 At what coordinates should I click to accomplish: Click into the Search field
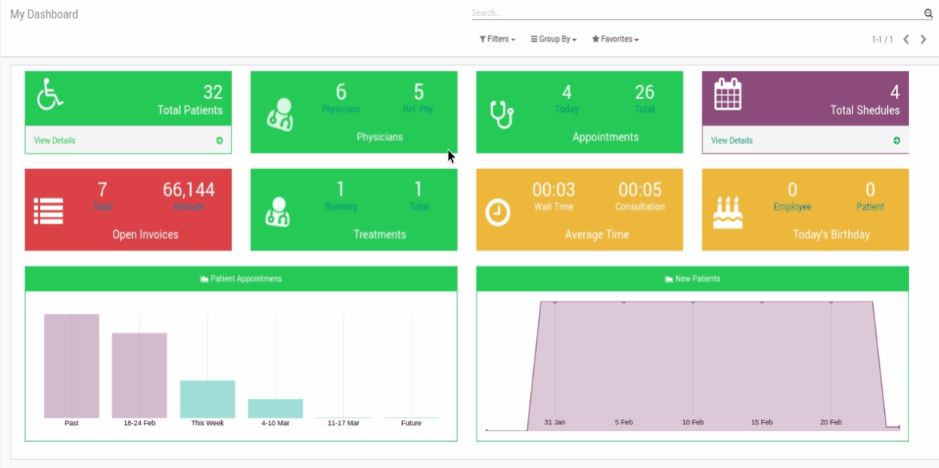697,13
